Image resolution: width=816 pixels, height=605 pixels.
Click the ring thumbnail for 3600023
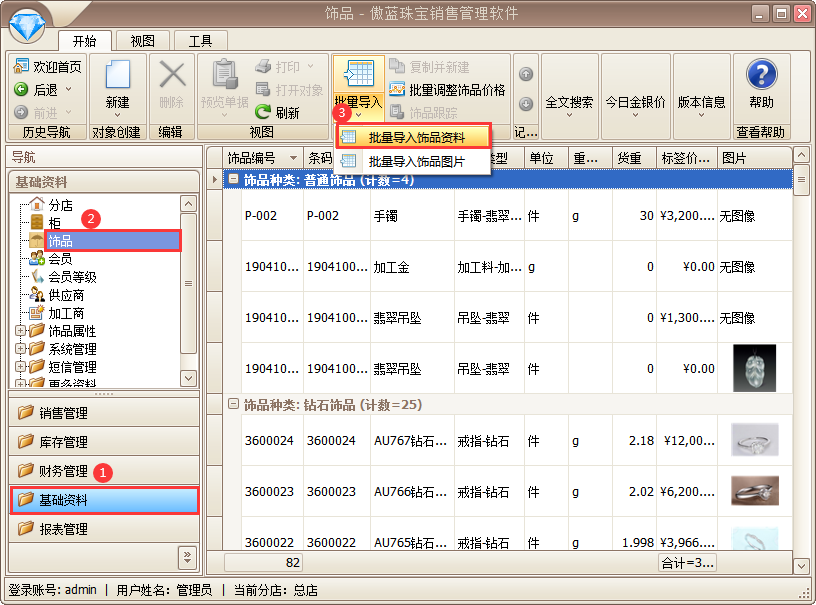(x=755, y=491)
